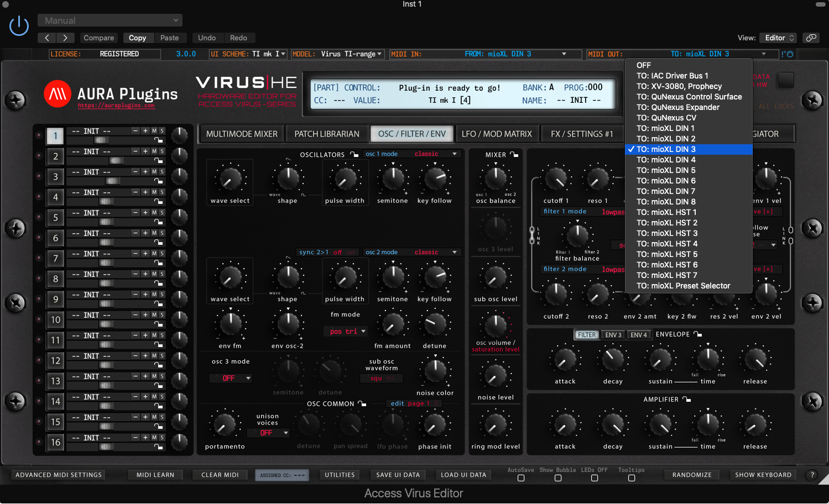829x504 pixels.
Task: Click the sub osc level knob
Action: [x=496, y=277]
